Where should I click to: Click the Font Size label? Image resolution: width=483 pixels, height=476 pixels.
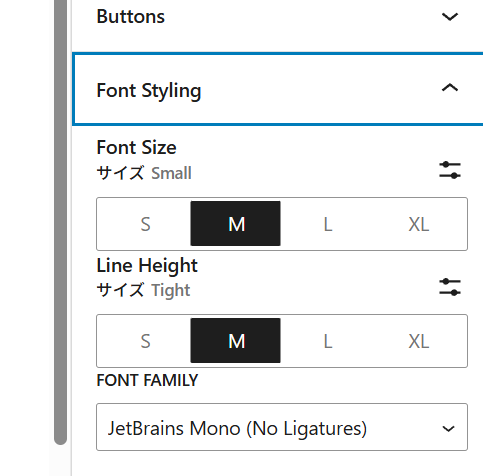tap(136, 147)
